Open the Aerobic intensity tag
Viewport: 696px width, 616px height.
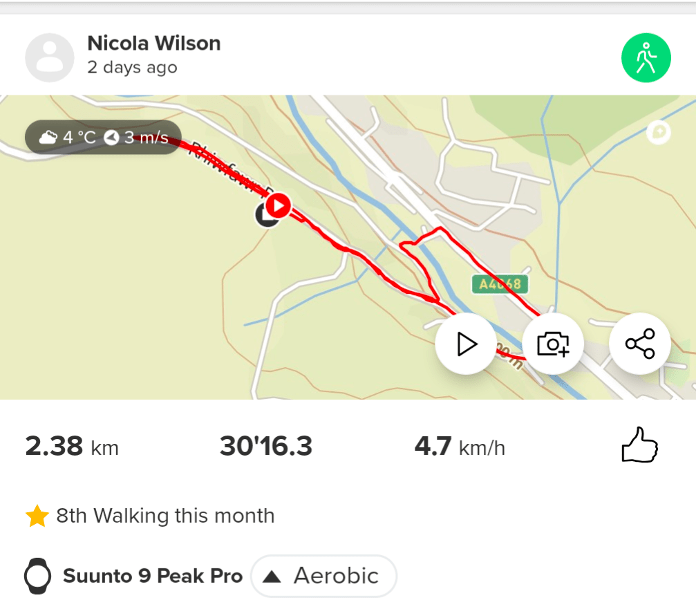(323, 576)
